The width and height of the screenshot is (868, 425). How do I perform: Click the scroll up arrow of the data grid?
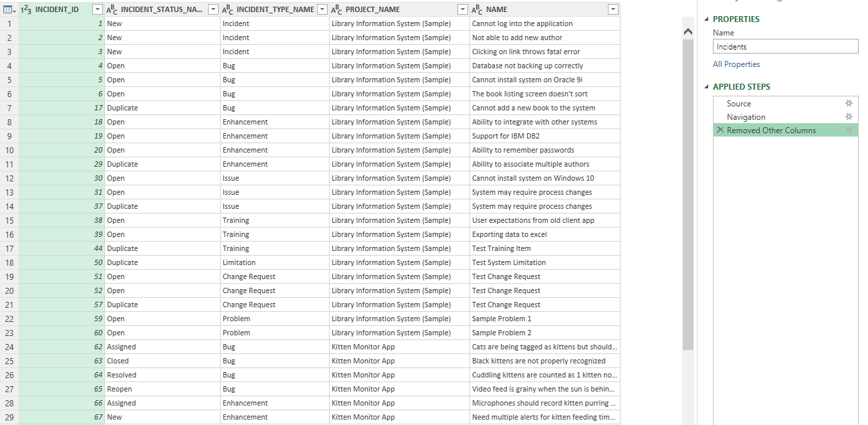point(688,31)
